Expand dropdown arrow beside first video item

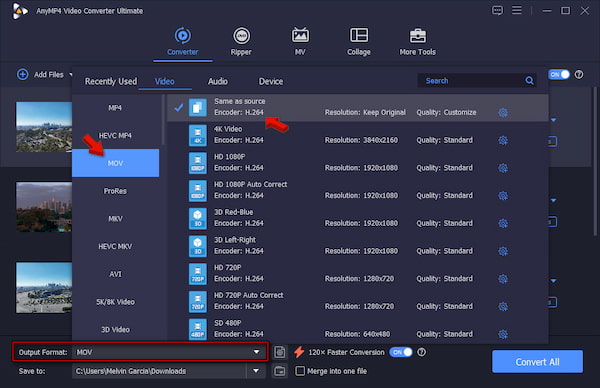553,120
